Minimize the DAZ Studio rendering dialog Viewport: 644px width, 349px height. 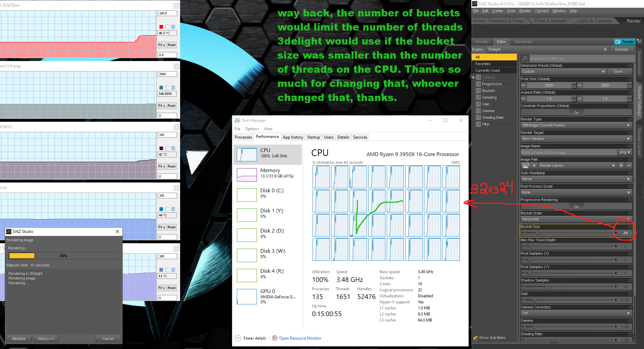tap(19, 339)
